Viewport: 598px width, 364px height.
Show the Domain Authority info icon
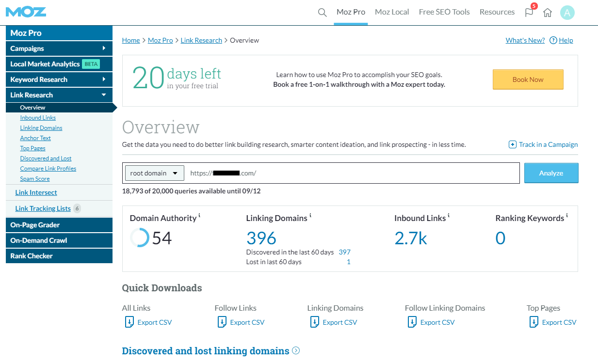[199, 215]
